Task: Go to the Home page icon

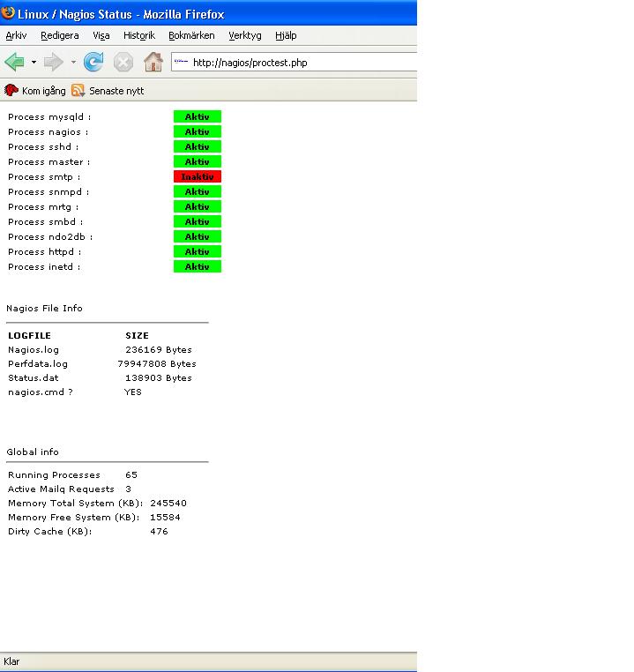Action: pyautogui.click(x=153, y=62)
